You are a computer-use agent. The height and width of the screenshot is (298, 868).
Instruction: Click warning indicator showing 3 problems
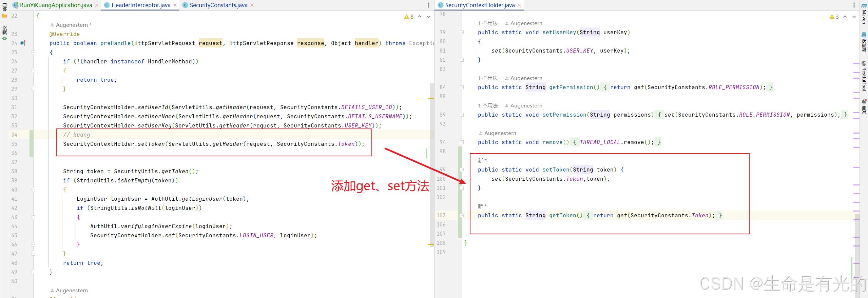pyautogui.click(x=834, y=17)
